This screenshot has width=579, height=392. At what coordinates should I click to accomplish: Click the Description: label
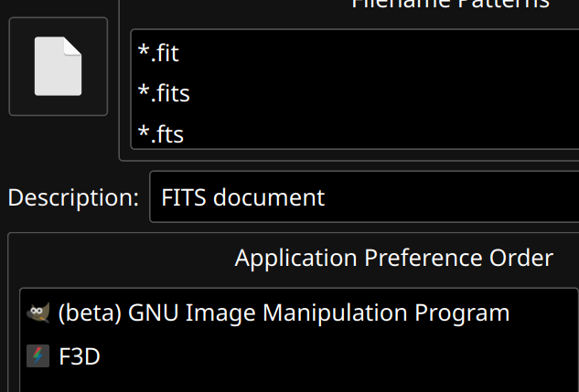73,197
